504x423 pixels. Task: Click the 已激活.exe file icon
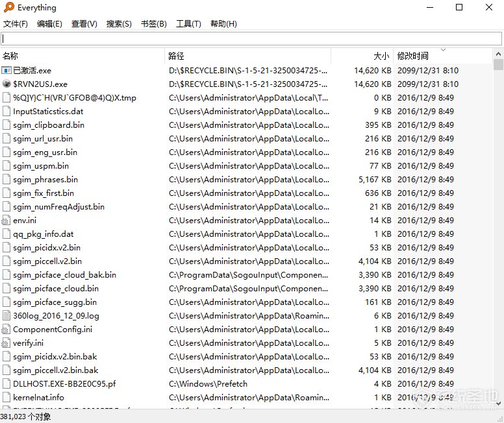(6, 70)
